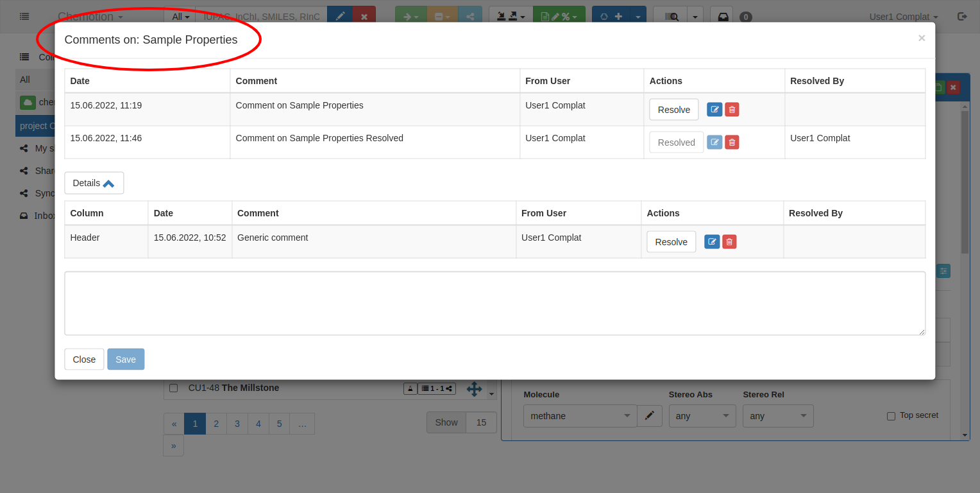Click the share icon beside 'My s' collection
The height and width of the screenshot is (493, 980).
point(24,148)
